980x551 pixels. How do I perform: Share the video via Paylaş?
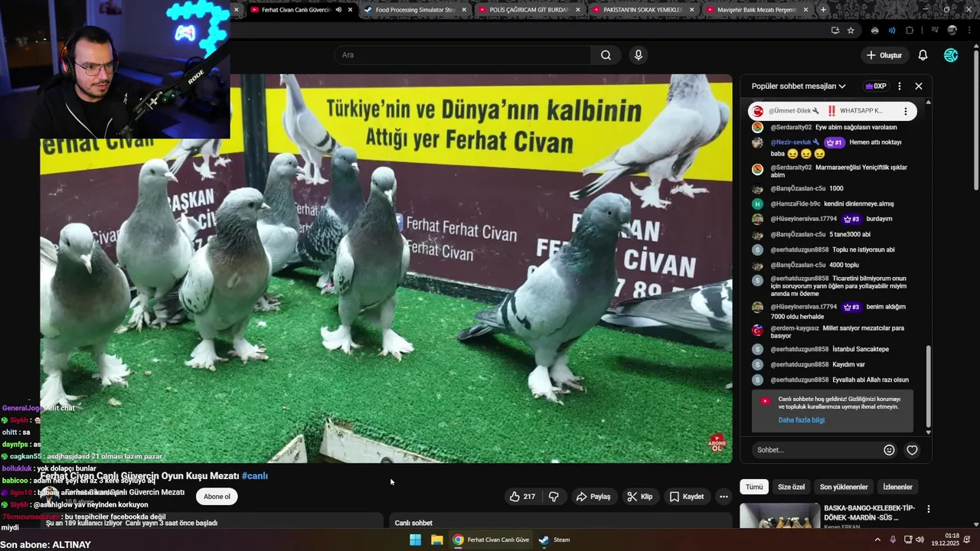(593, 497)
